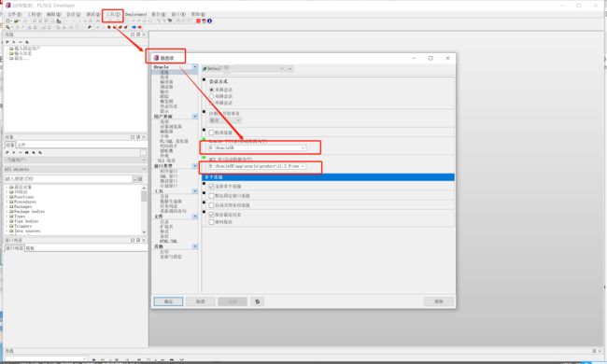Open the Deployment menu
Screen dimensions: 607x364
pyautogui.click(x=136, y=14)
